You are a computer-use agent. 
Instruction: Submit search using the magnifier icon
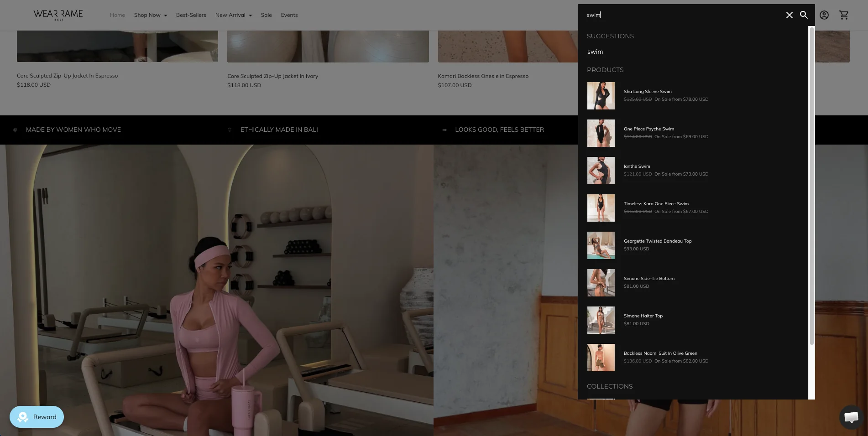click(x=804, y=15)
